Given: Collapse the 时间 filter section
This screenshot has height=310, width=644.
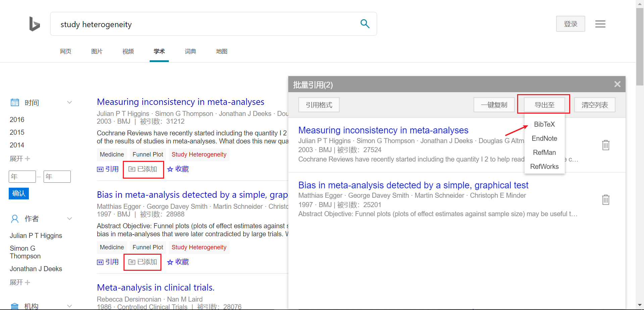Looking at the screenshot, I should click(x=69, y=103).
